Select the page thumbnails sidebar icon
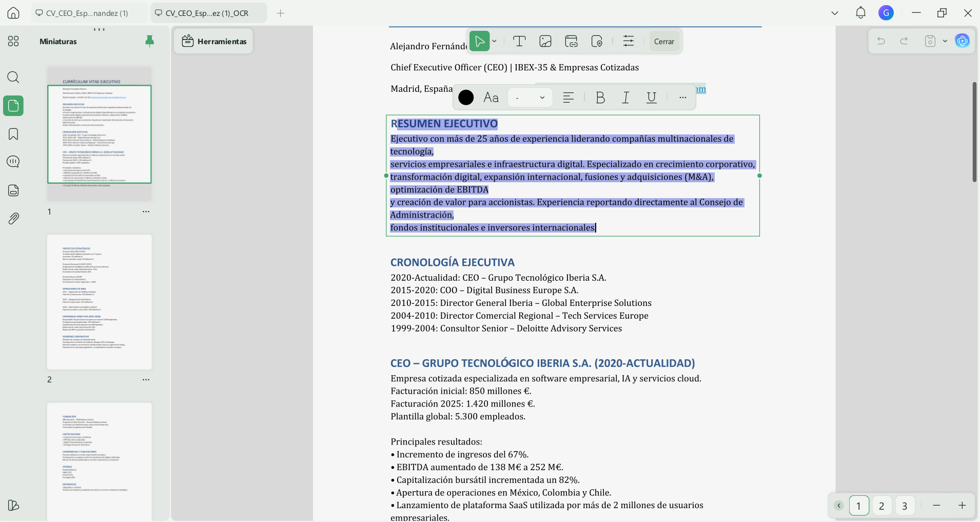This screenshot has width=980, height=522. [x=13, y=106]
